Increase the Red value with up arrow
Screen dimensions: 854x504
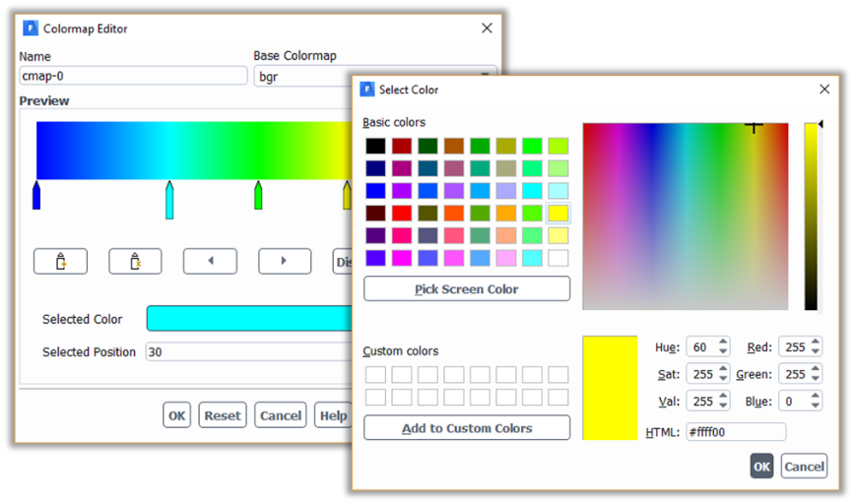point(816,343)
